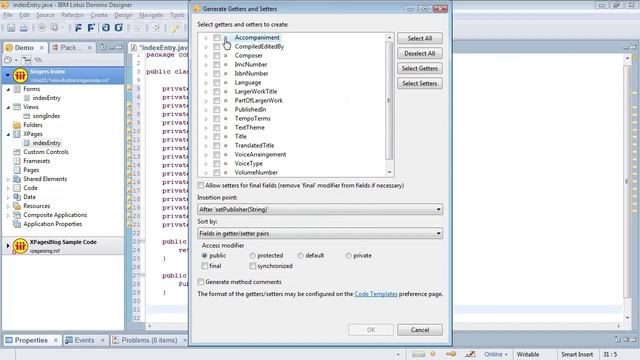Click the folder icon under the Demo tab
Image resolution: width=640 pixels, height=360 pixels.
[x=8, y=60]
